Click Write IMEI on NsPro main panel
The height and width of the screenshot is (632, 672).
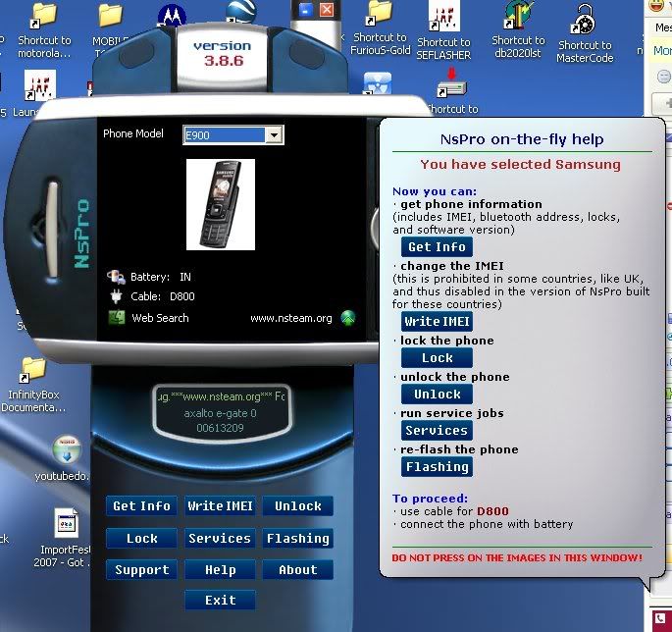[x=221, y=506]
